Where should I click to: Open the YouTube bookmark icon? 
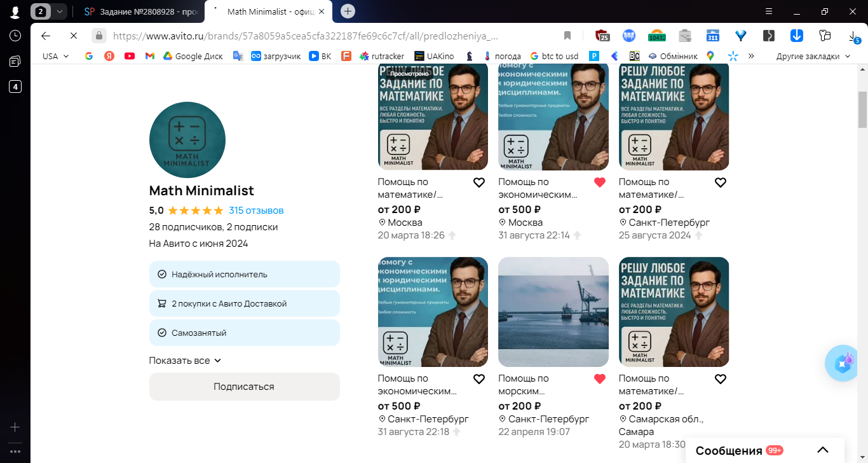click(x=130, y=56)
